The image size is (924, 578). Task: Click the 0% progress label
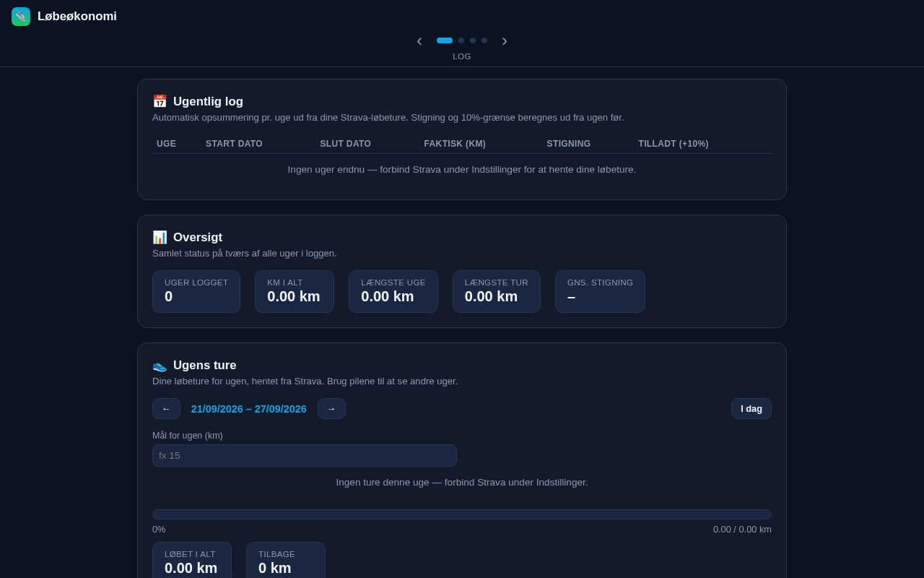(x=159, y=530)
